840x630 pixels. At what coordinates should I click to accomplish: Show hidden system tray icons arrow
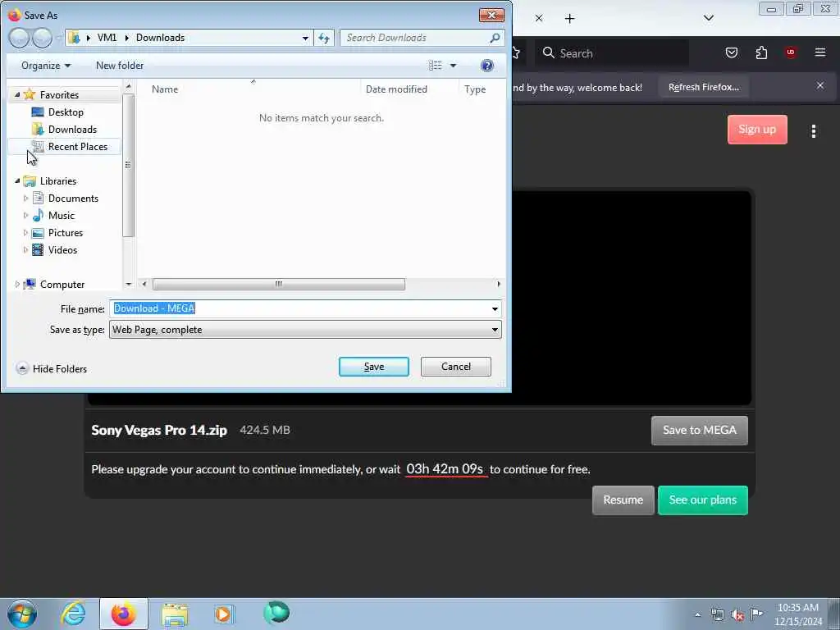[x=697, y=615]
